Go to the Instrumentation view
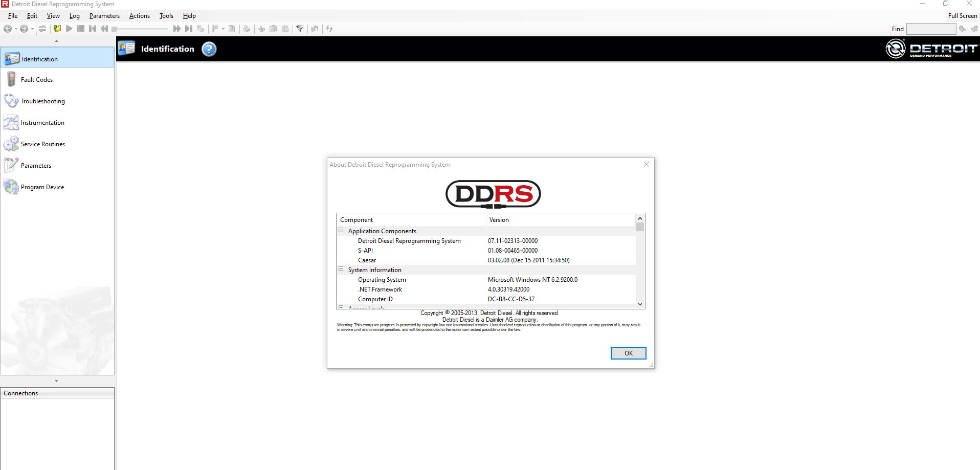Viewport: 980px width, 470px height. pos(42,123)
